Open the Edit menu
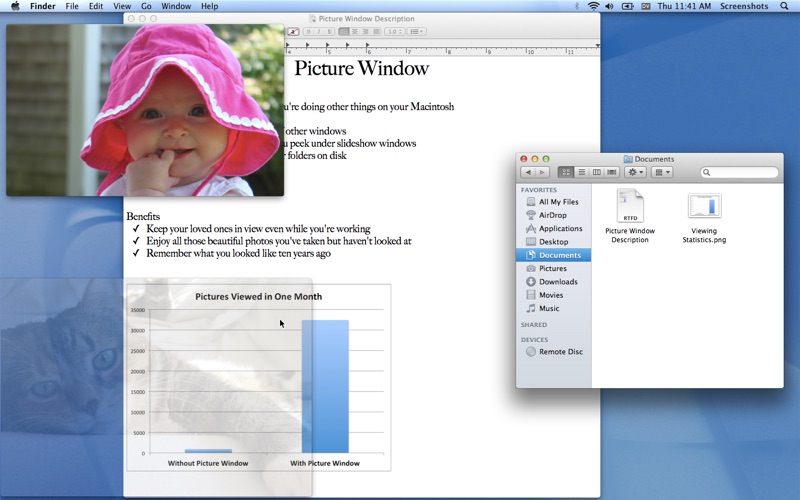The image size is (800, 500). coord(96,6)
